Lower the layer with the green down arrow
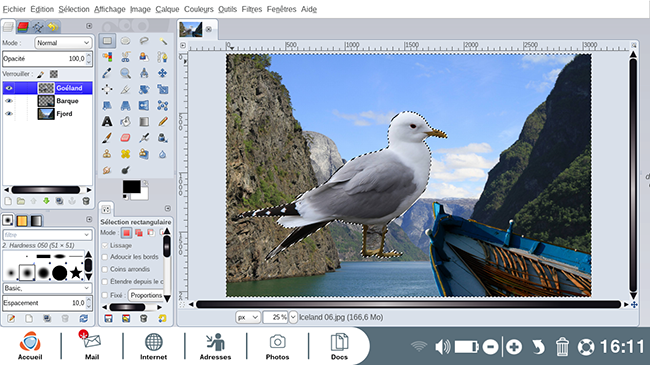Viewport: 650px width, 365px height. (46, 201)
